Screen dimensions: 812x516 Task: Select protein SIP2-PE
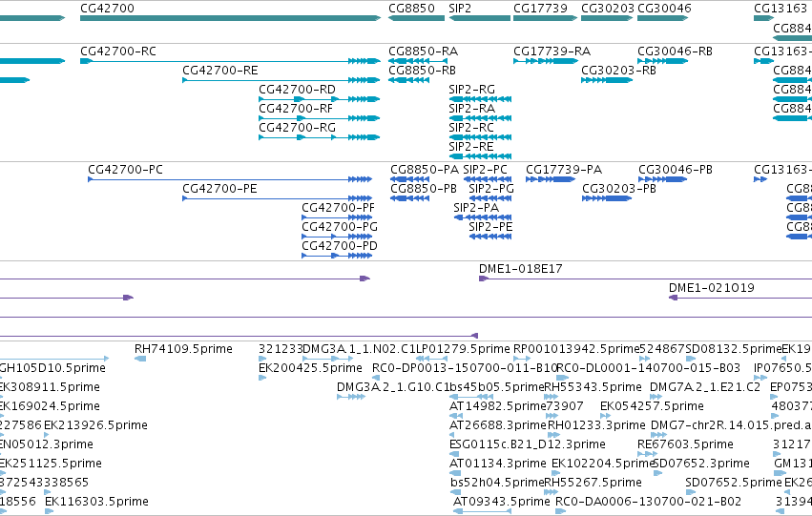[x=490, y=237]
